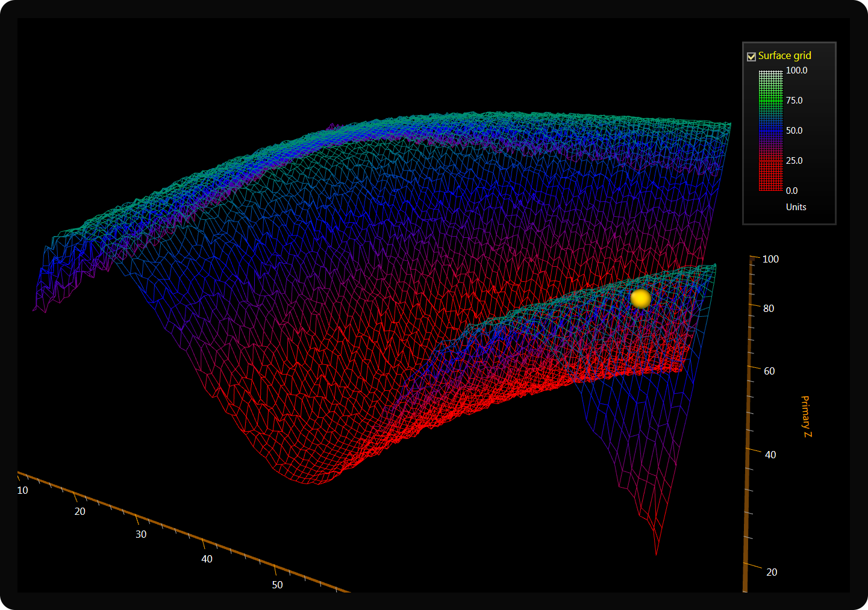Click the yellow sphere marker on the surface
The image size is (868, 610).
[x=640, y=298]
